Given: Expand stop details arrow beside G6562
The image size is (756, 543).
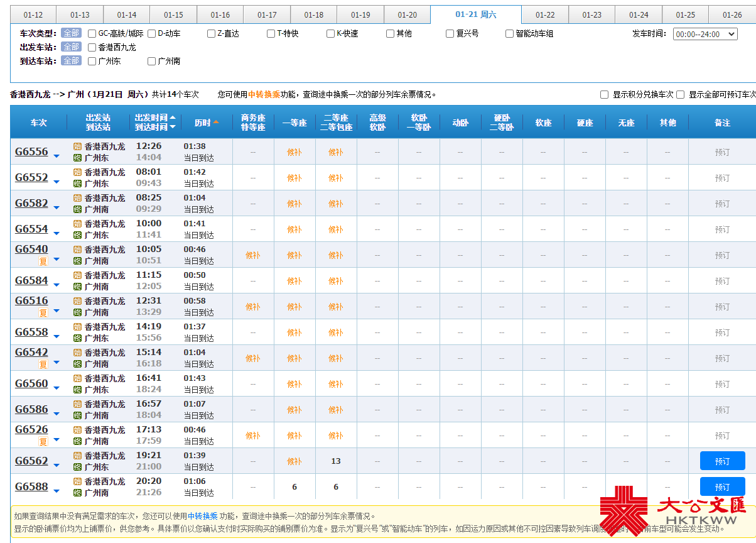Looking at the screenshot, I should click(x=57, y=465).
